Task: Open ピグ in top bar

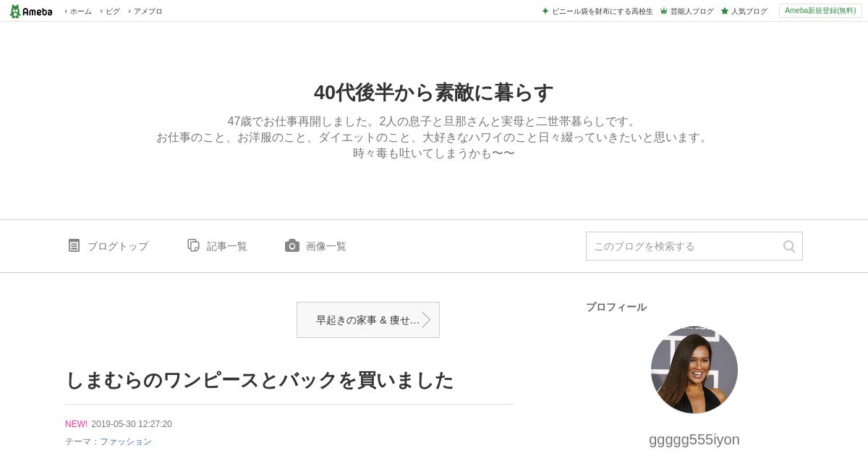Action: [x=112, y=12]
